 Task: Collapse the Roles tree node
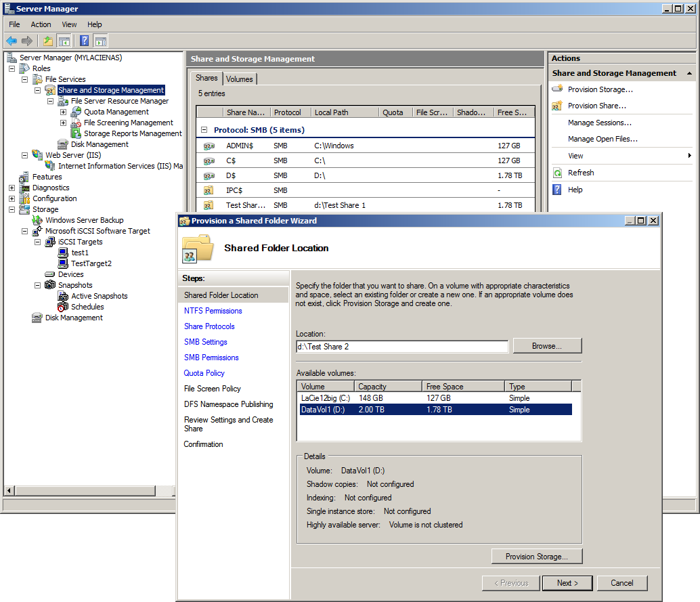12,68
